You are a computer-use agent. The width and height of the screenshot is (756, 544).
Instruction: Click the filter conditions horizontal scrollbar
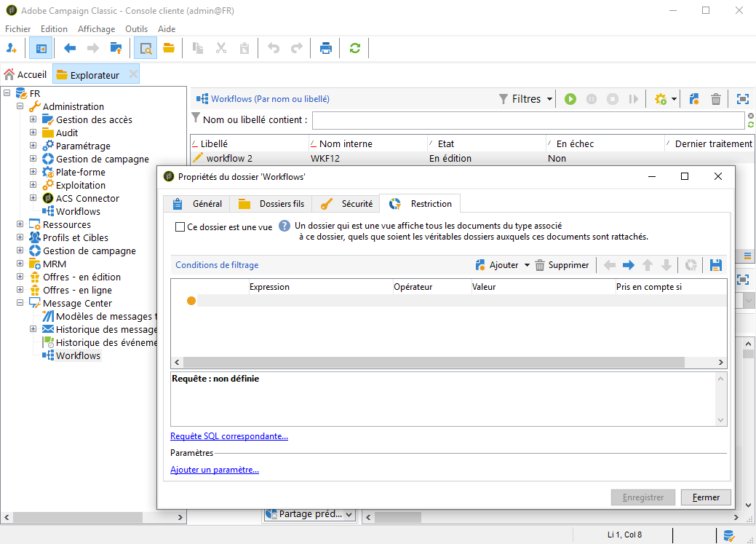click(434, 362)
